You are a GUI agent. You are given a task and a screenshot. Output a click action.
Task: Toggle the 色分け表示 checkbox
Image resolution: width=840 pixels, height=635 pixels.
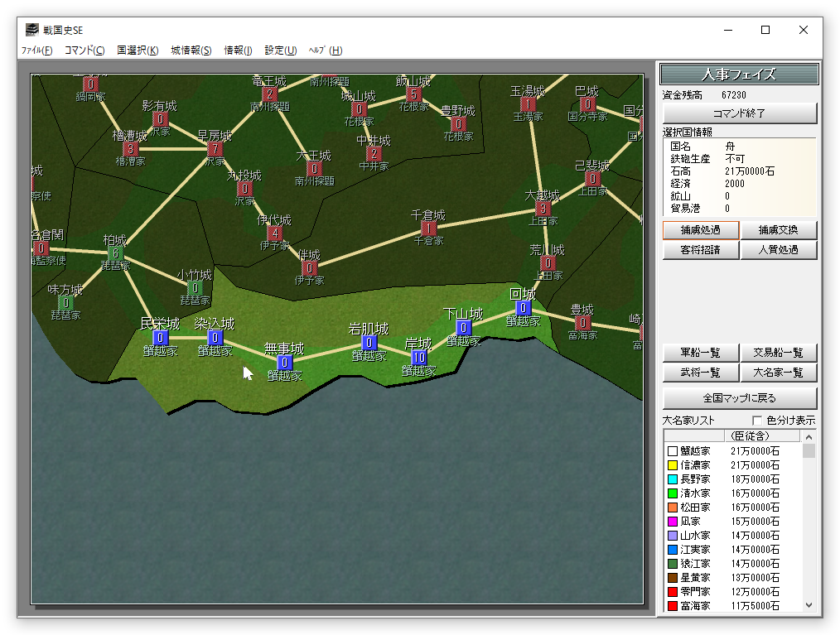point(757,421)
